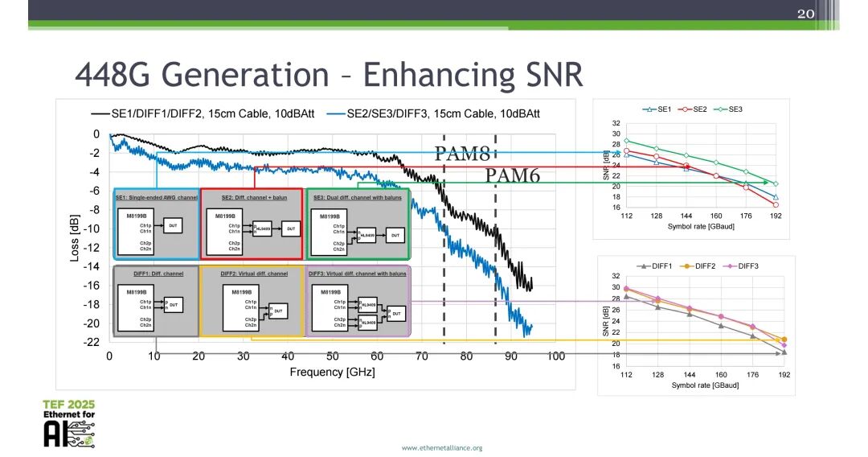The height and width of the screenshot is (457, 868).
Task: Select "SE1: Single-ended AWG channel" diagram title
Action: (x=157, y=198)
